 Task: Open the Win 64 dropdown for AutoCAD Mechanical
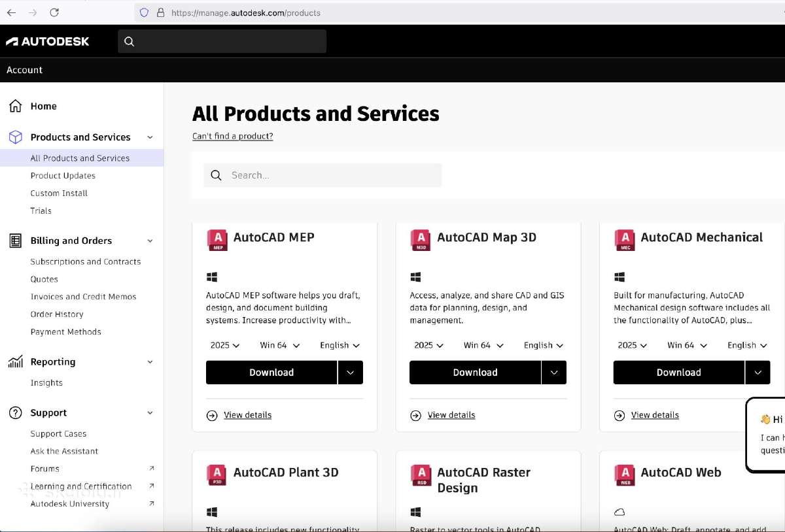pyautogui.click(x=688, y=345)
